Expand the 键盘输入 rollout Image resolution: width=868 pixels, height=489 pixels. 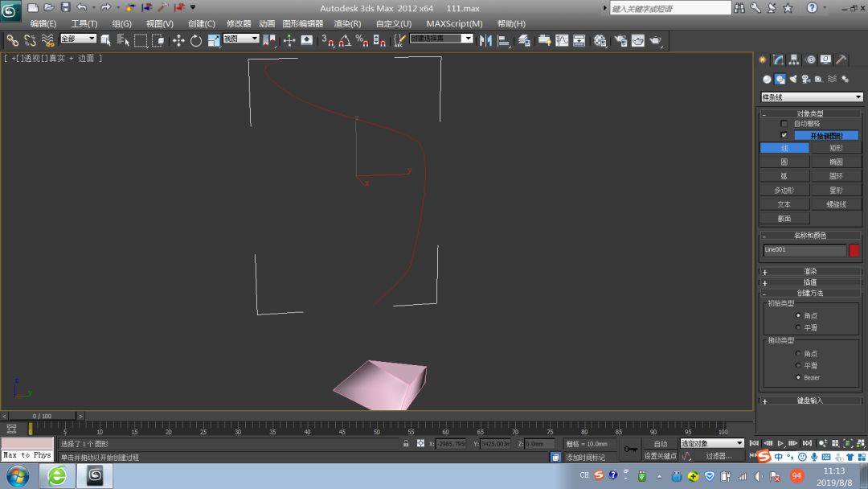coord(810,401)
